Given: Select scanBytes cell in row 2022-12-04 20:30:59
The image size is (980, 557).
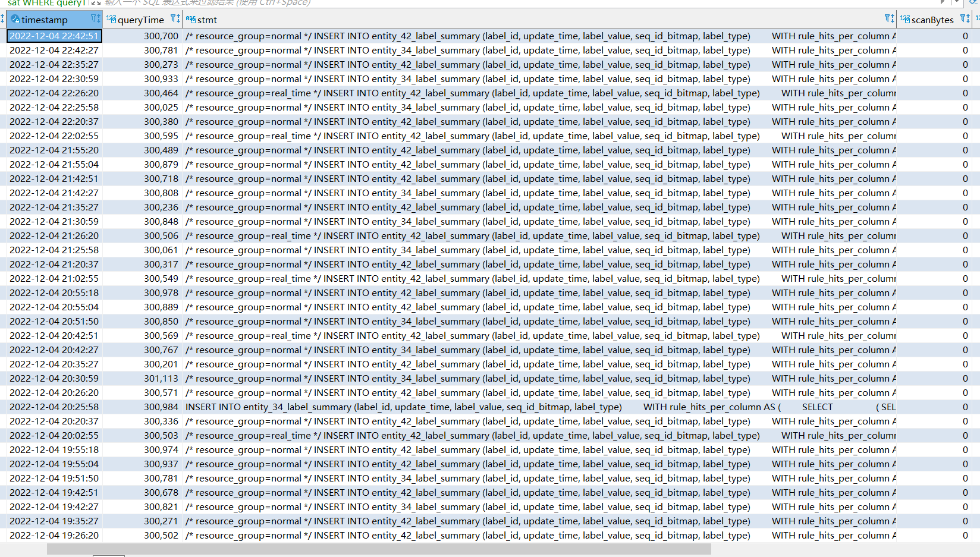Looking at the screenshot, I should 934,379.
